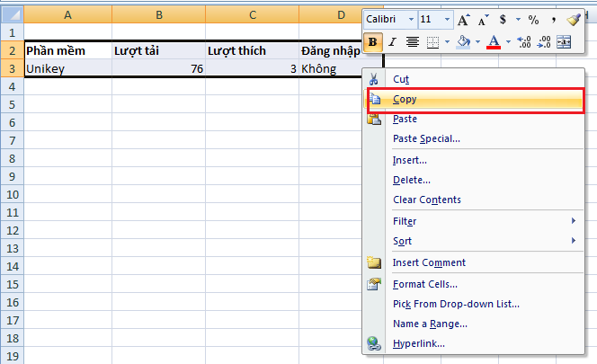Click the Increase Decimal icon

tap(525, 41)
